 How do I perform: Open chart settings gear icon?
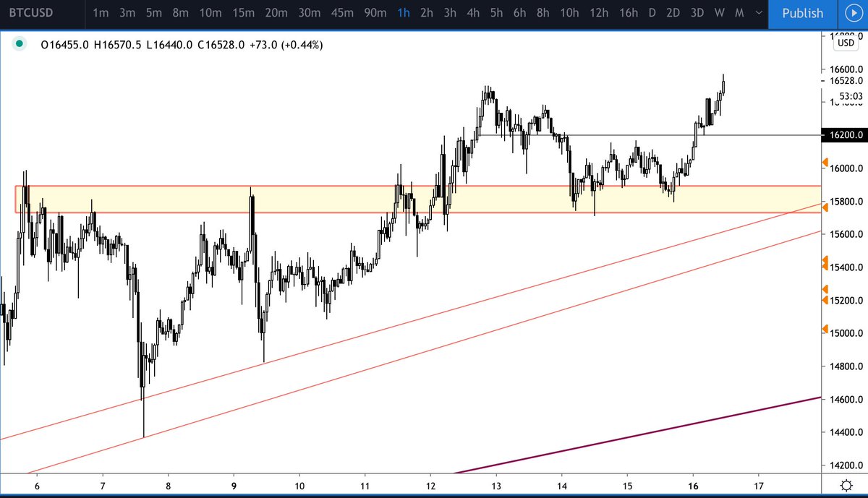(846, 484)
